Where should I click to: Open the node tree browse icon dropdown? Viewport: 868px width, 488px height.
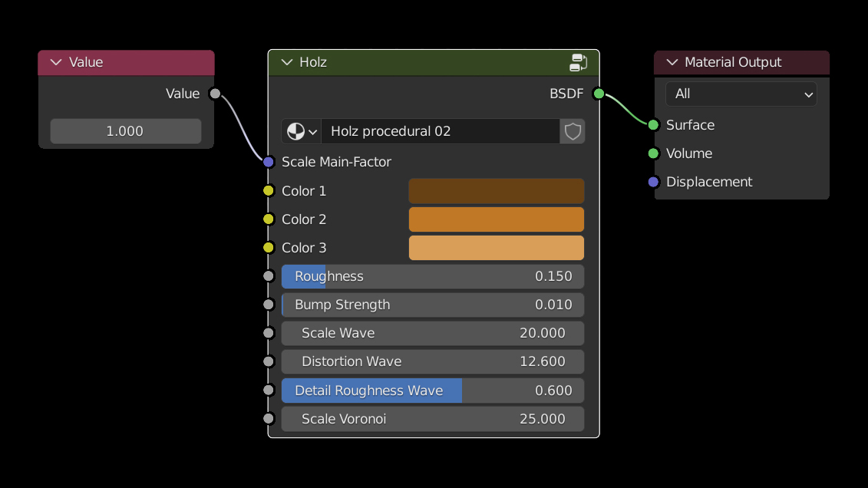[x=302, y=131]
